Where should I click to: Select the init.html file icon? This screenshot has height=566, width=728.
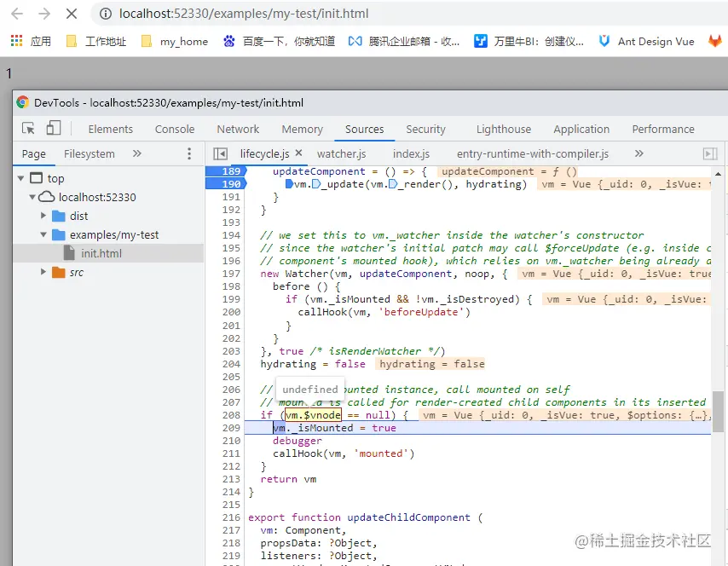pyautogui.click(x=69, y=253)
